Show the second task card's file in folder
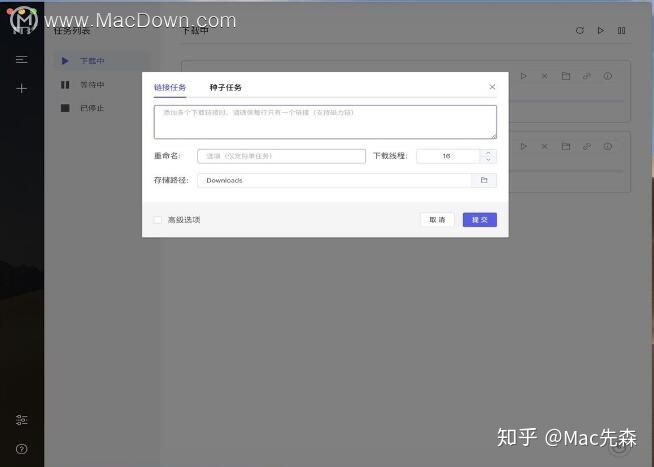Image resolution: width=654 pixels, height=467 pixels. coord(566,146)
